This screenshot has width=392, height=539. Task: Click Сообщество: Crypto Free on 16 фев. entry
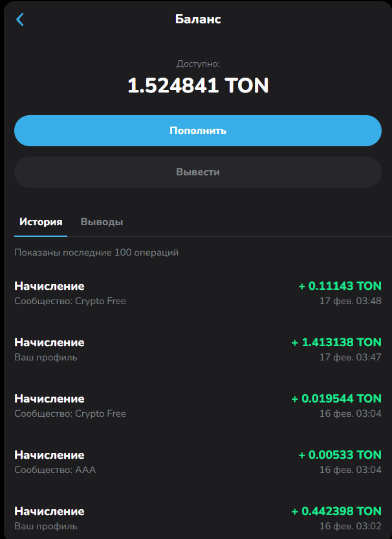pos(70,413)
